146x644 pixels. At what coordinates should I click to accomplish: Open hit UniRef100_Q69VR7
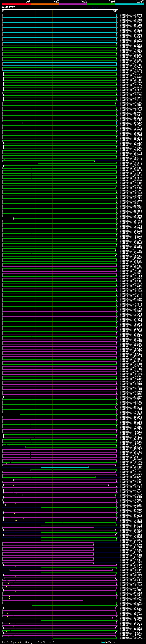click(131, 37)
